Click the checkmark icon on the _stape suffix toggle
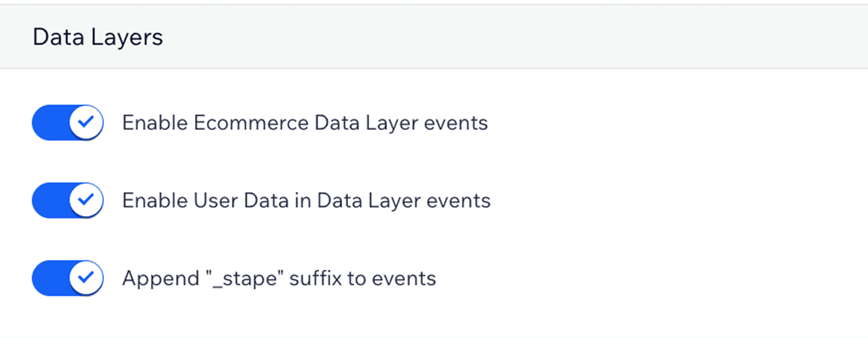Viewport: 868px width, 338px height. (86, 278)
